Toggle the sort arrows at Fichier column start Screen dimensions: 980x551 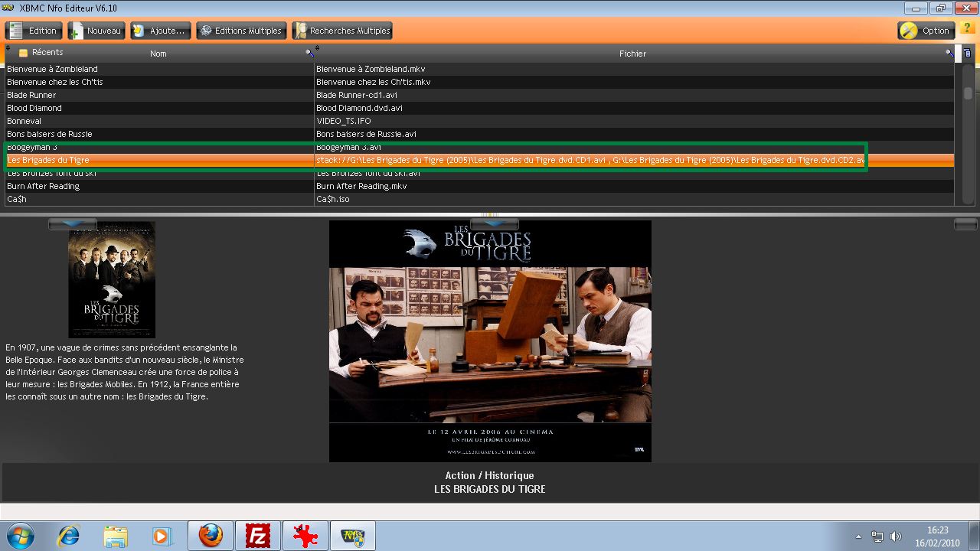click(318, 48)
